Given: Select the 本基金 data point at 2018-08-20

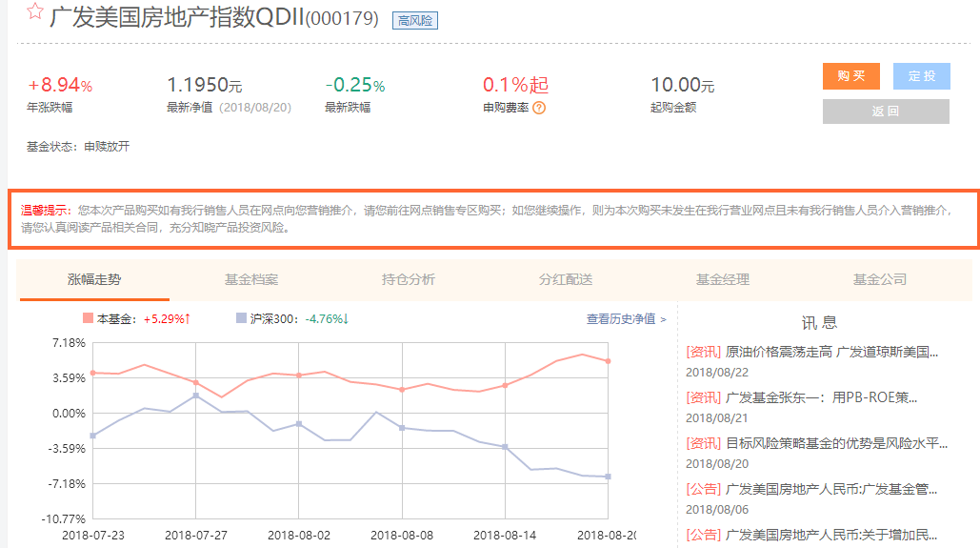Looking at the screenshot, I should (609, 361).
